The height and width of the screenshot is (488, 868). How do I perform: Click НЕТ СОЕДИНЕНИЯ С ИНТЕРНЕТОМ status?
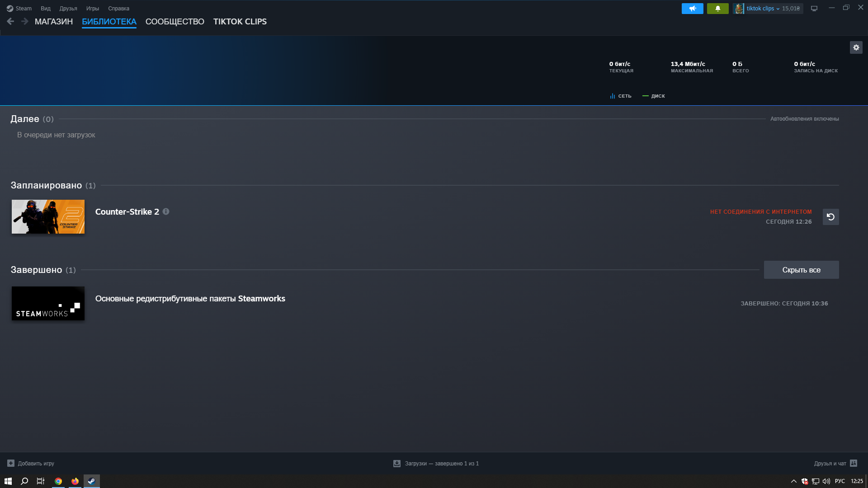761,212
